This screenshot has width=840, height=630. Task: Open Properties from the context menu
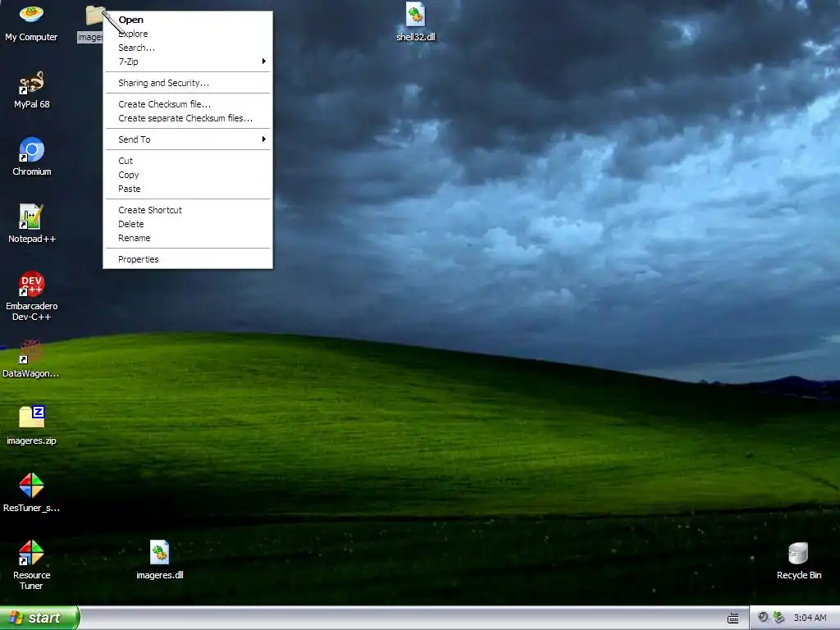click(188, 260)
